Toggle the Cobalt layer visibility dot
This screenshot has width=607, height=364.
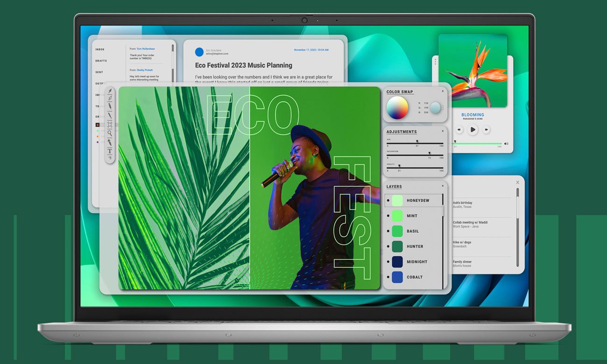tap(388, 277)
